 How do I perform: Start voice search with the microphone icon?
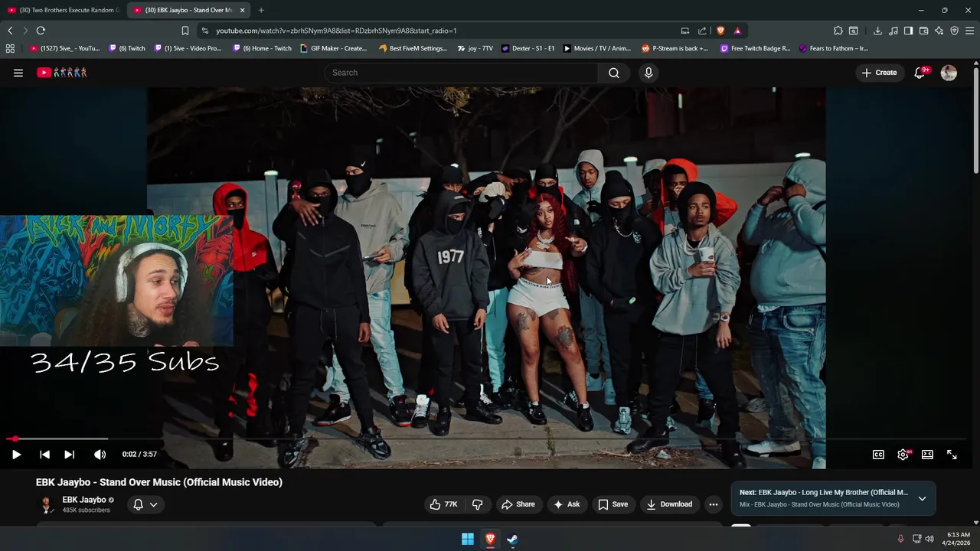click(x=648, y=73)
